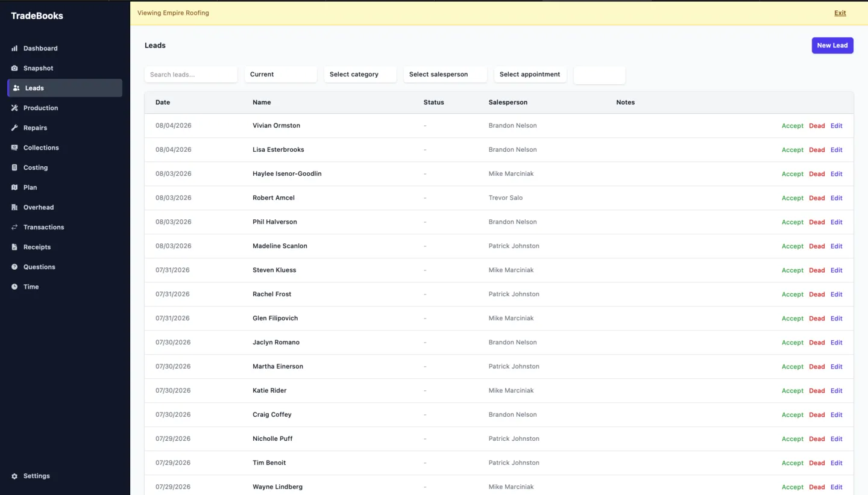Viewport: 868px width, 495px height.
Task: Click the 07/31/2026 date beside Rachel Frost
Action: point(172,294)
